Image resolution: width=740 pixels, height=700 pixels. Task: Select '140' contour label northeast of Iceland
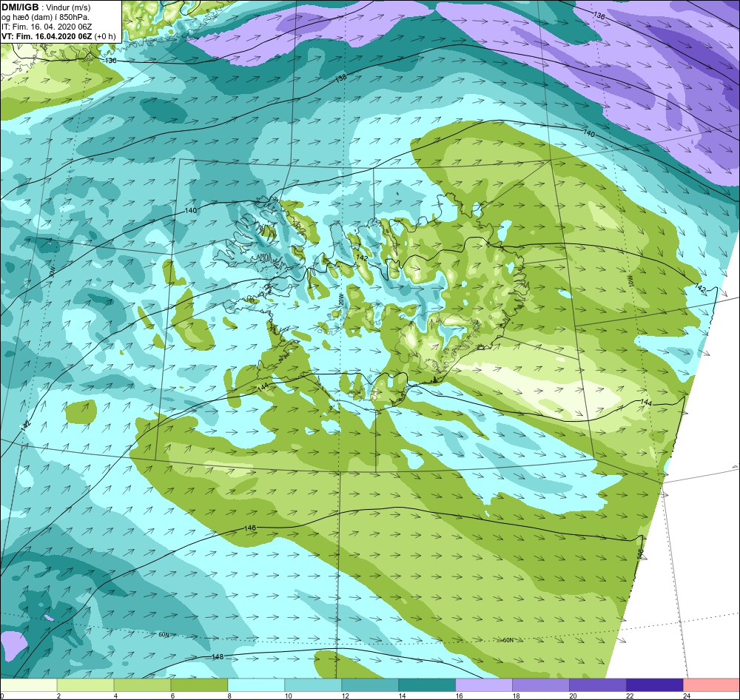[x=589, y=134]
